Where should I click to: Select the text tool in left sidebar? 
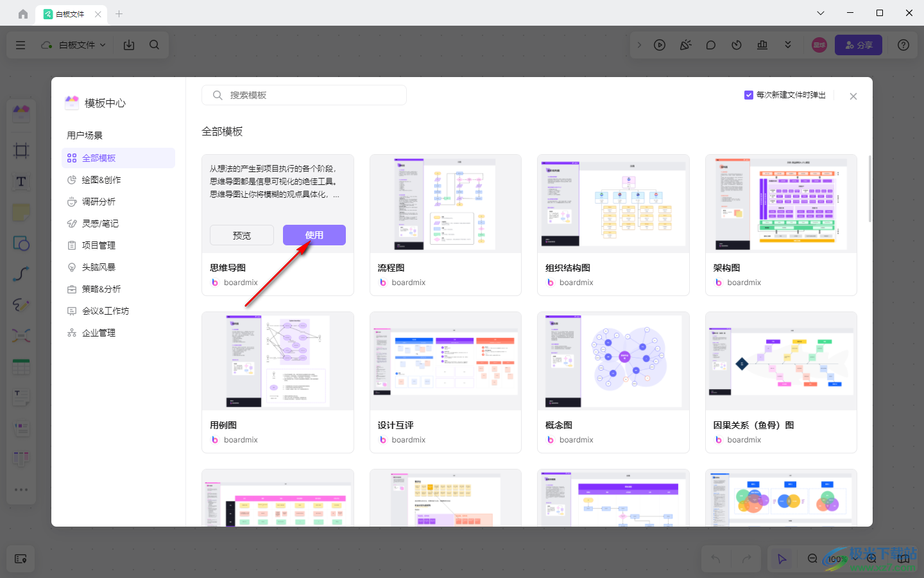click(x=21, y=182)
